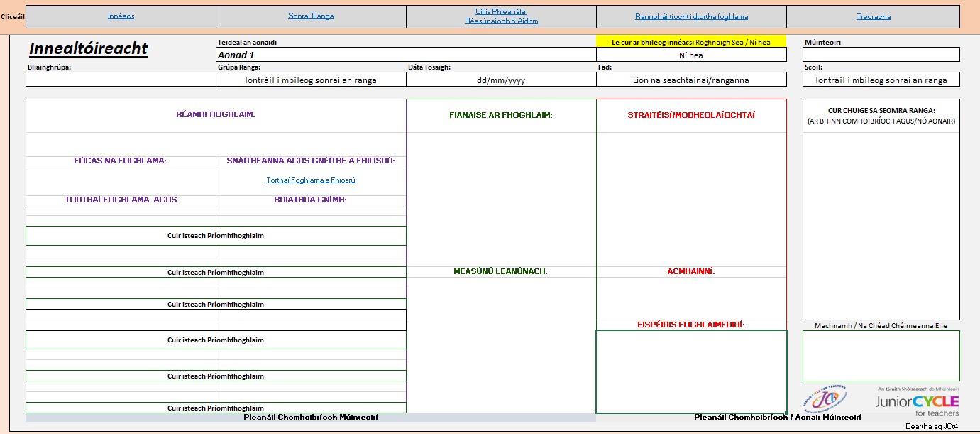The width and height of the screenshot is (980, 434).
Task: Click the Acmhainní heading
Action: click(x=691, y=271)
